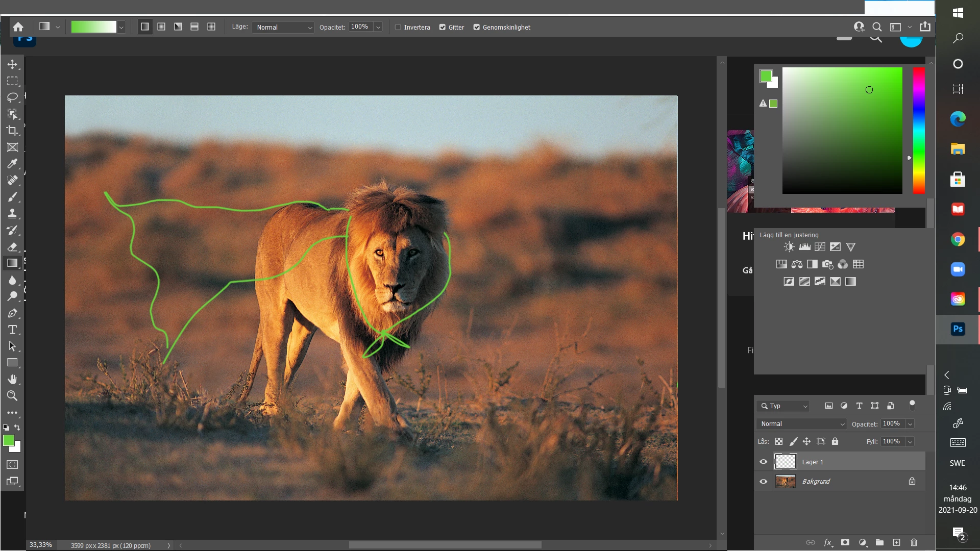Select the Eyedropper tool

(12, 164)
